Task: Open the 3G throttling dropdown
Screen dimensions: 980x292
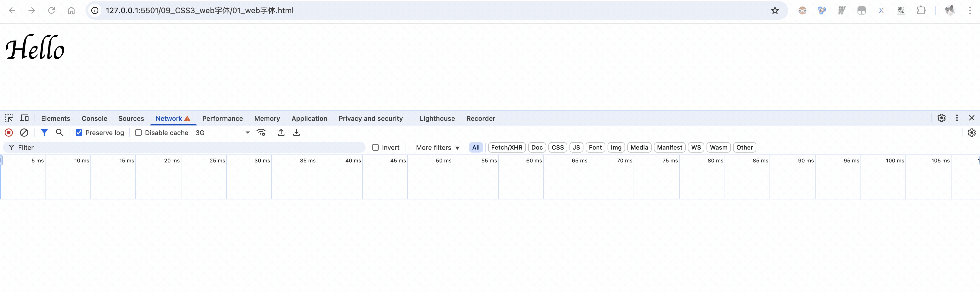Action: (x=223, y=133)
